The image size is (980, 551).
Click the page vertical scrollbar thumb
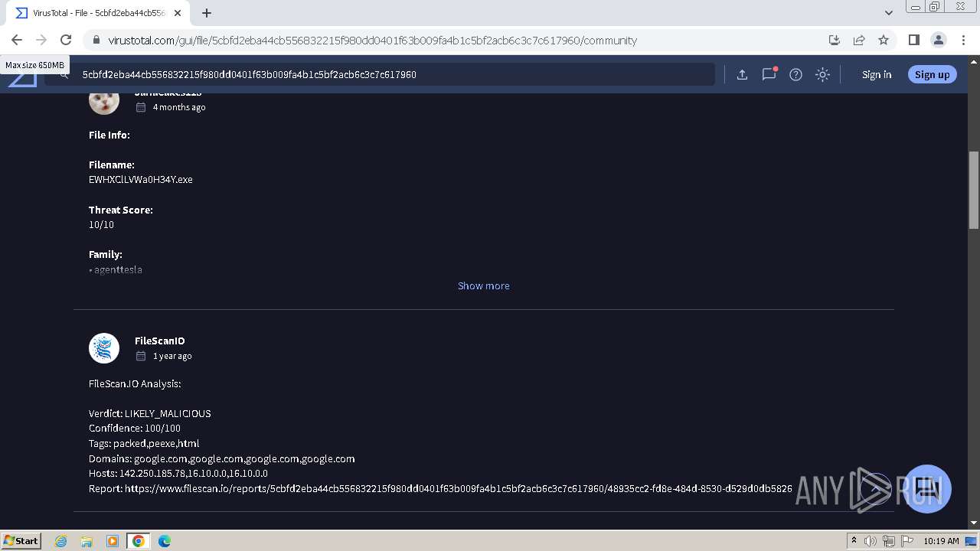(973, 190)
